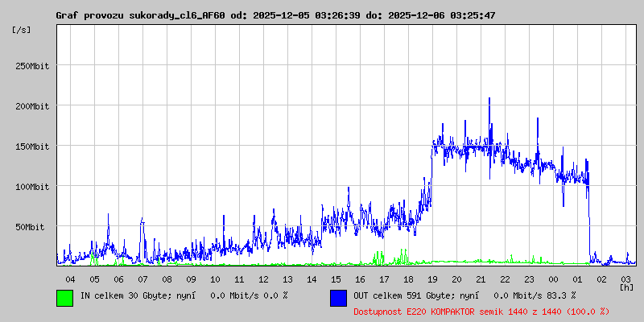Image resolution: width=644 pixels, height=322 pixels.
Task: Click the [/s] unit label
Action: pos(22,29)
